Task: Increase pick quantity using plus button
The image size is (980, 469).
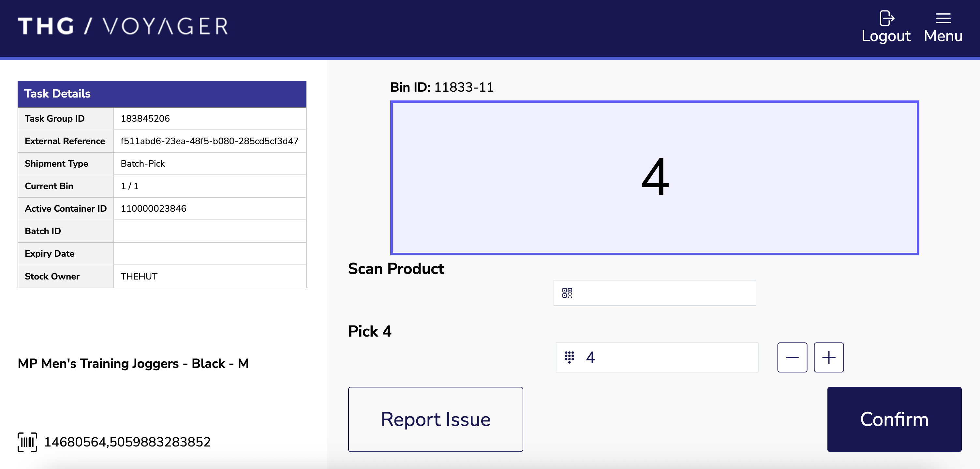Action: pyautogui.click(x=829, y=357)
